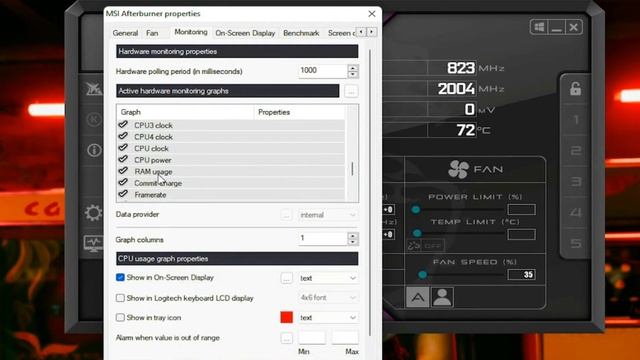Open the tray icon text type dropdown
The image size is (640, 360).
(x=328, y=318)
